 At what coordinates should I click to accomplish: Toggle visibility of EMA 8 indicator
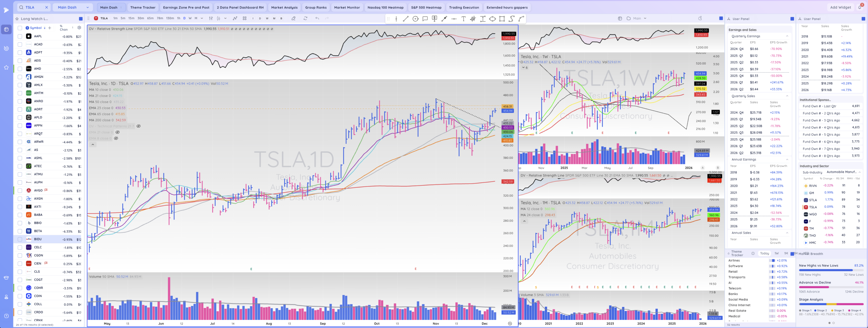pyautogui.click(x=116, y=138)
